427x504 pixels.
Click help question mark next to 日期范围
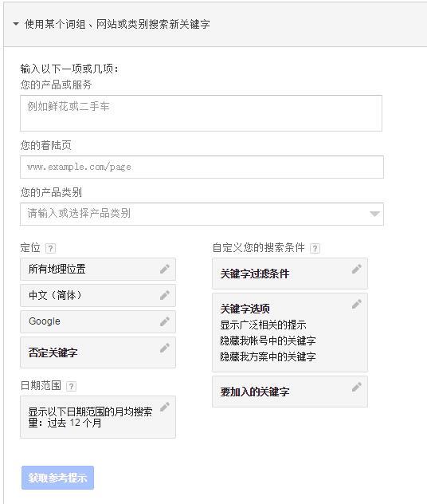click(x=71, y=386)
